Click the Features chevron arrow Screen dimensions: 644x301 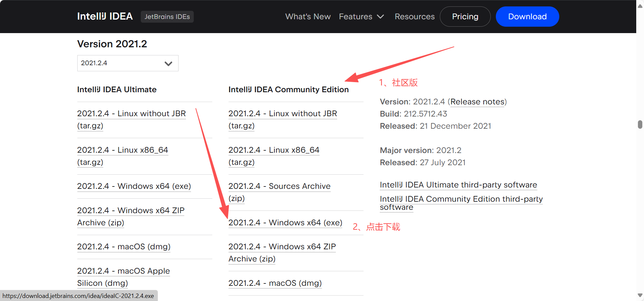[380, 17]
